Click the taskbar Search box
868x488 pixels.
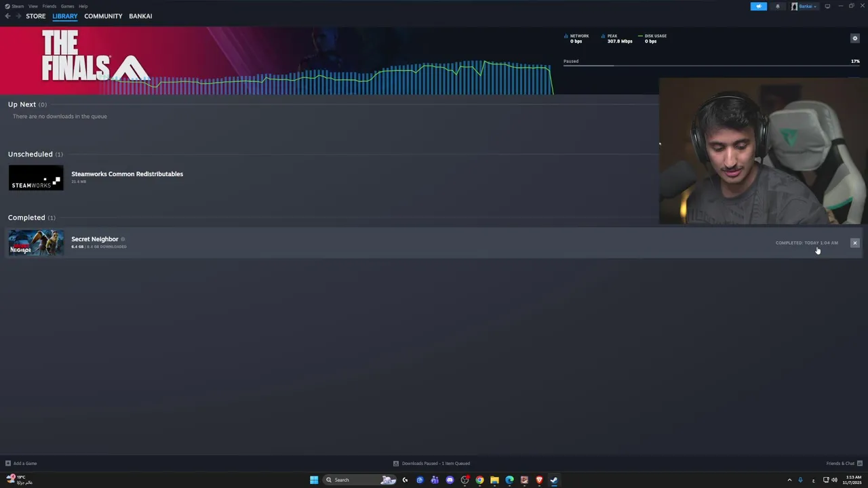point(359,480)
